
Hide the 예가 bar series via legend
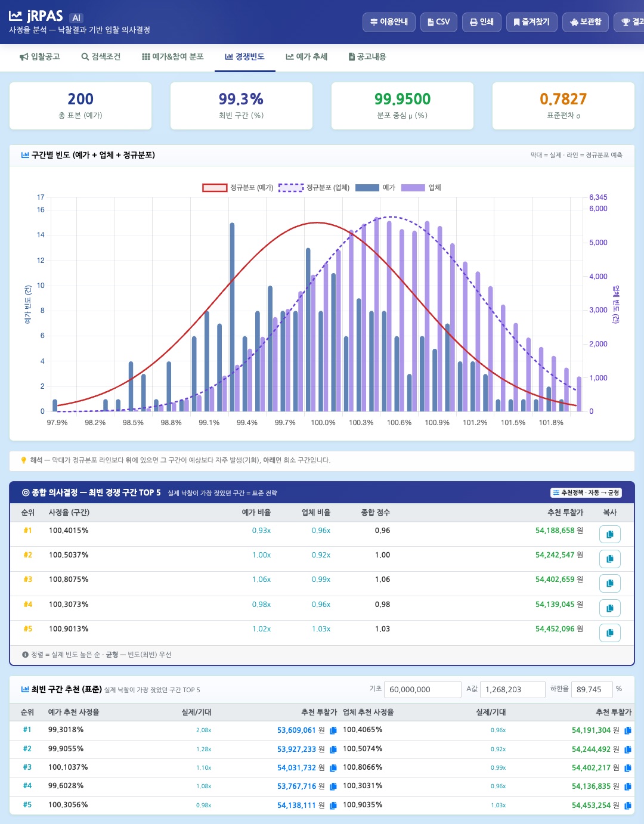tap(375, 187)
